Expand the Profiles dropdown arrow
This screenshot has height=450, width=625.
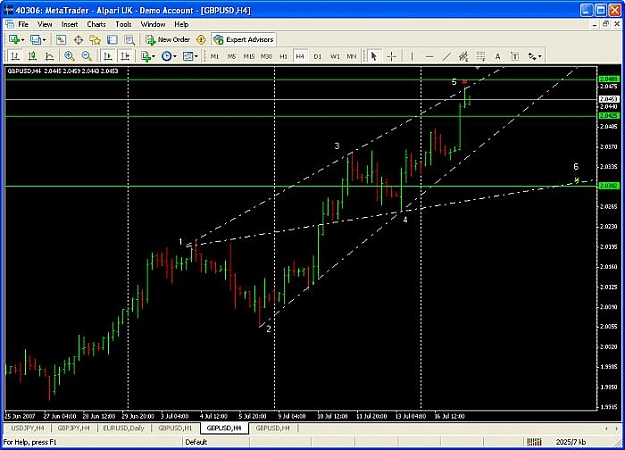(x=44, y=40)
